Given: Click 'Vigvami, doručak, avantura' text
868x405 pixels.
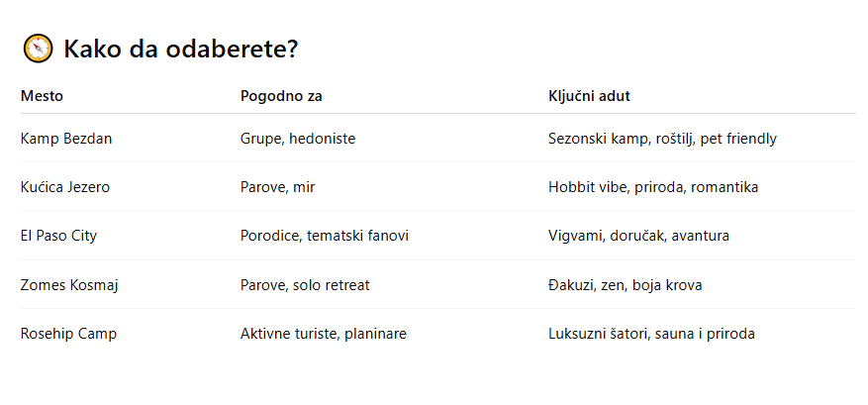Looking at the screenshot, I should tap(638, 236).
